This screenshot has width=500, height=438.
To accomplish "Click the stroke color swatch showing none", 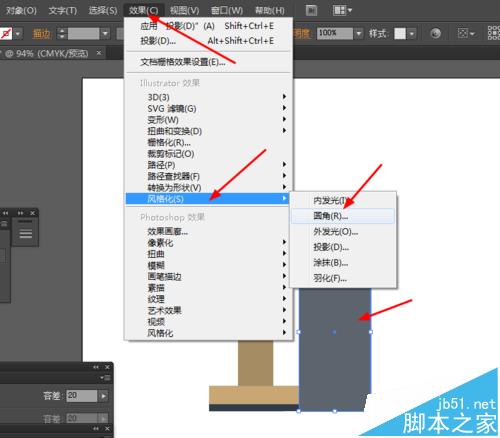I will [6, 34].
